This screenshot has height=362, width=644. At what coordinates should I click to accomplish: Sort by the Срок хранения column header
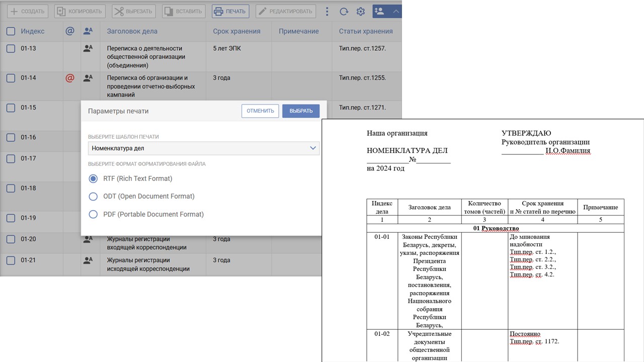236,31
